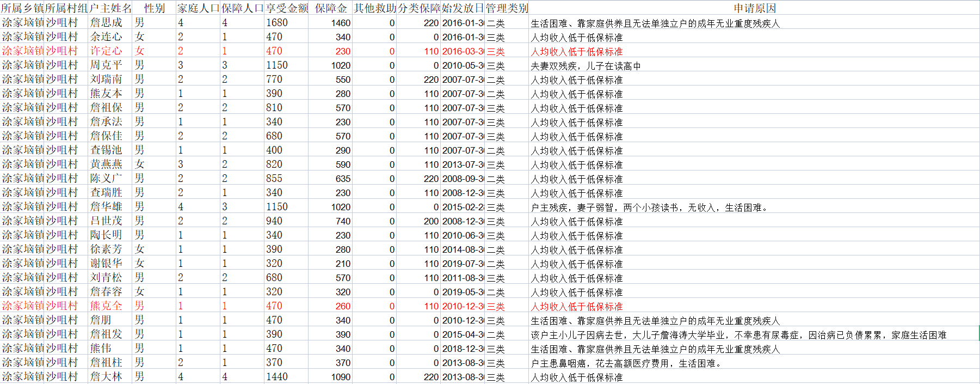Click the 申请原因 column header

click(754, 8)
